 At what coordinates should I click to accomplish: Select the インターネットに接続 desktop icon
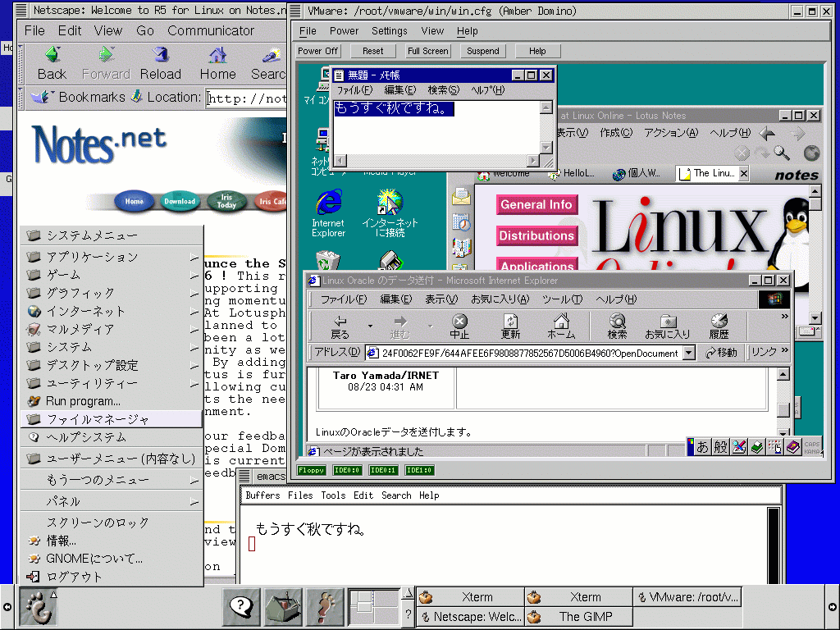[390, 213]
